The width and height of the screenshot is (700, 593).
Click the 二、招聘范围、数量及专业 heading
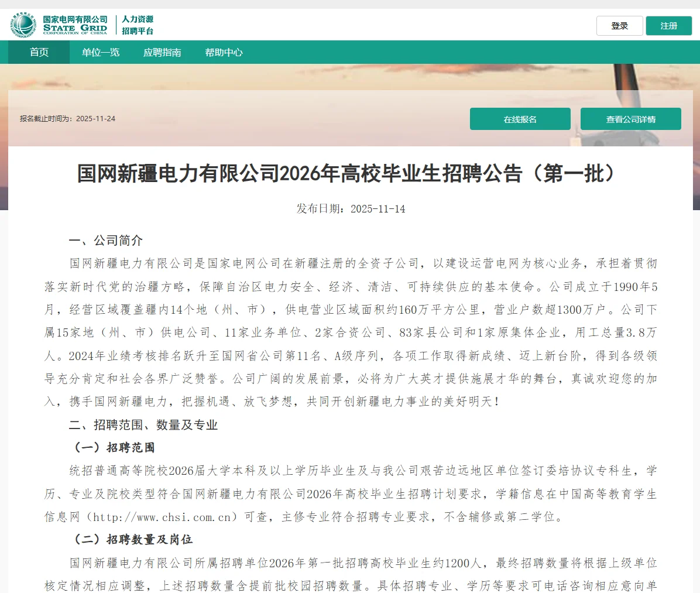[x=143, y=425]
